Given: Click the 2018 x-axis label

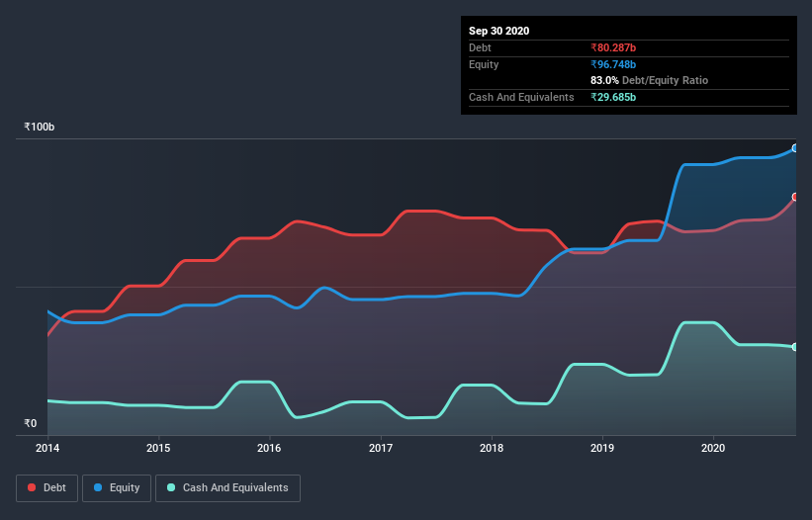Looking at the screenshot, I should (492, 448).
